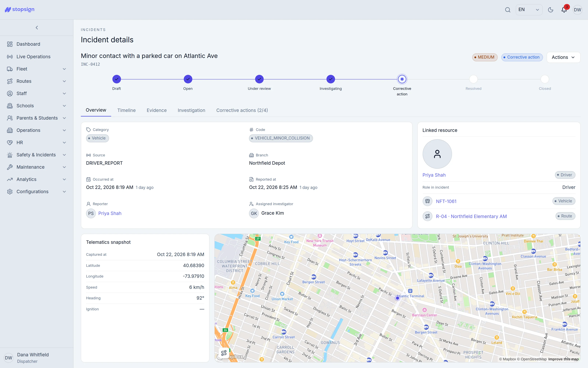Open the notifications bell
This screenshot has height=368, width=588.
click(x=564, y=10)
